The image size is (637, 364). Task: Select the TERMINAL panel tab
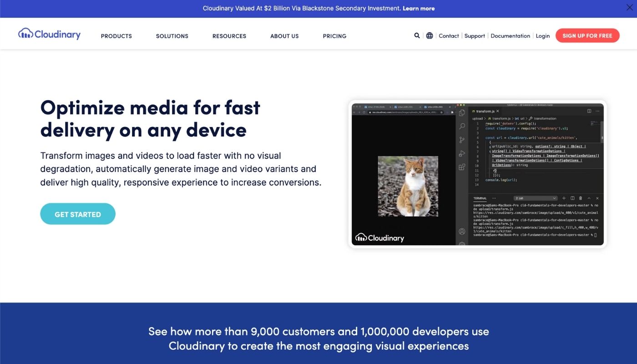[480, 198]
